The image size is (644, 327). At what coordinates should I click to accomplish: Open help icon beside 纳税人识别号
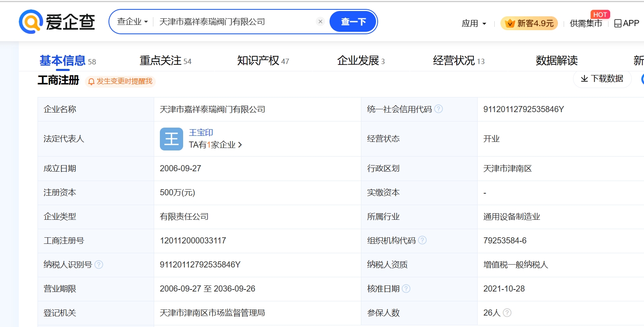tap(99, 265)
